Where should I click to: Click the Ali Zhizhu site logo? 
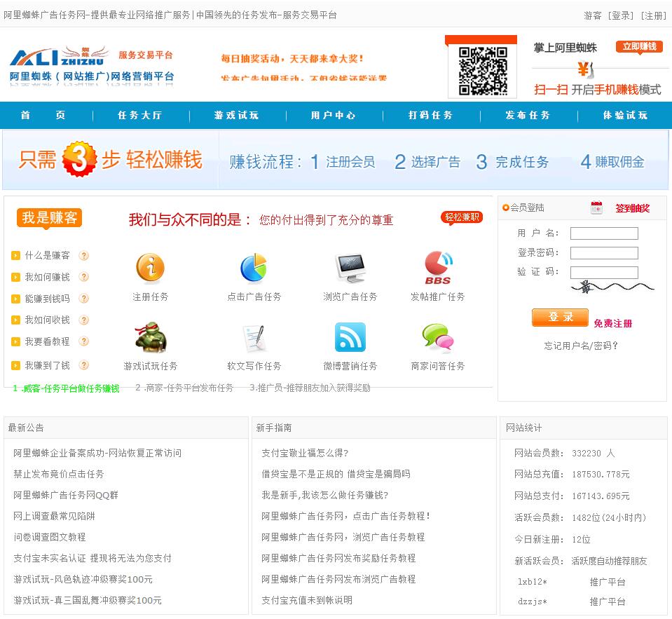pyautogui.click(x=92, y=65)
